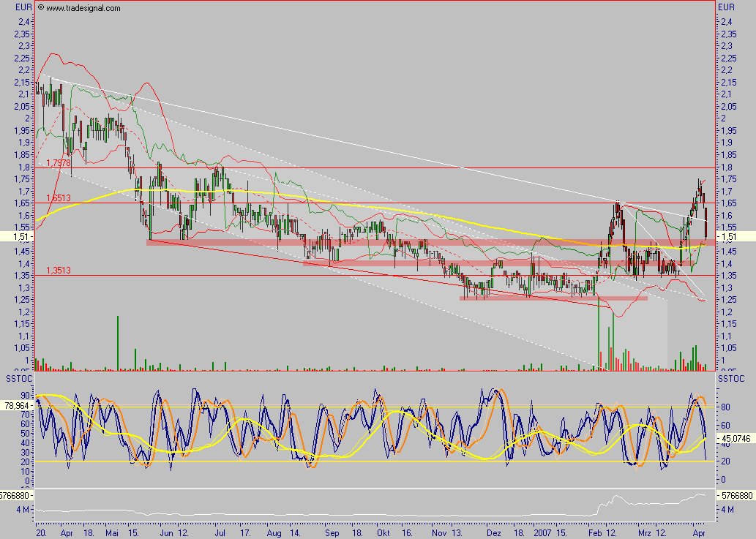Screen dimensions: 756x539
Task: Click the SSTOC indicator panel label
Action: click(16, 377)
